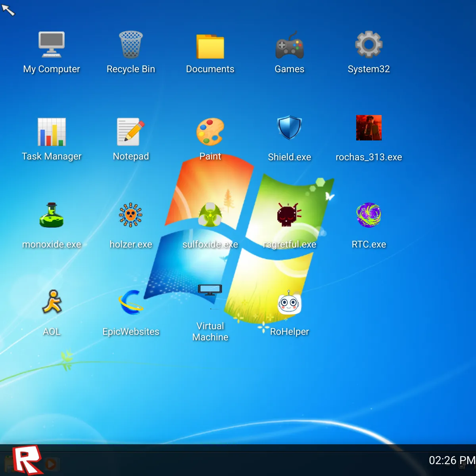Run the monoxide.exe potion icon
This screenshot has height=476, width=476.
(52, 215)
